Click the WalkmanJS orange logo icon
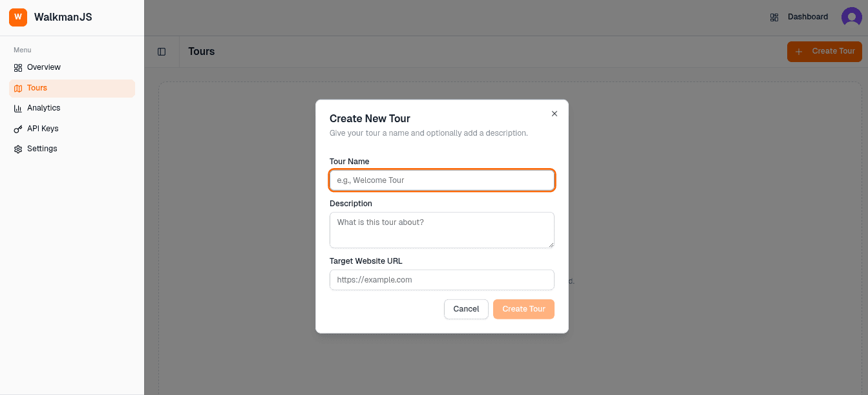The width and height of the screenshot is (868, 395). [18, 17]
